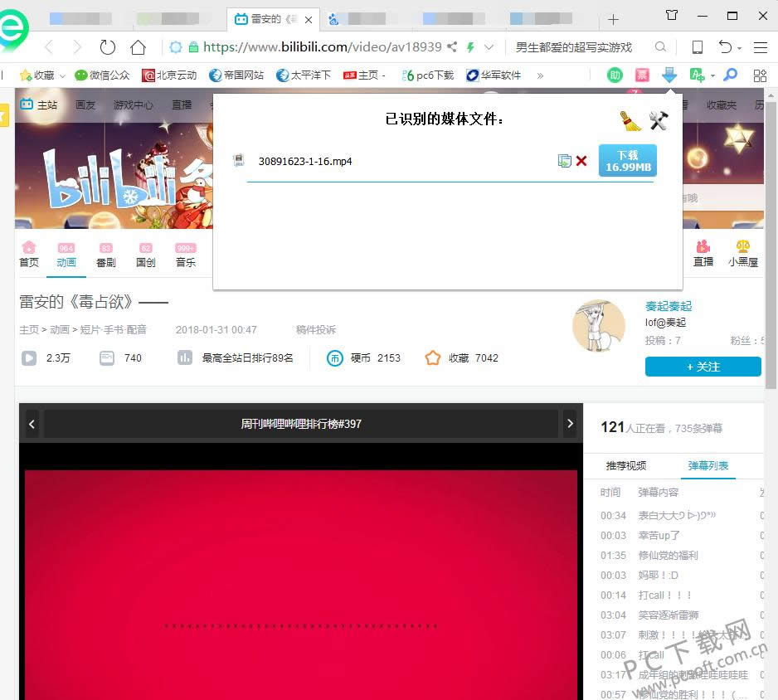778x700 pixels.
Task: Go to the browser home page icon
Action: coord(139,47)
